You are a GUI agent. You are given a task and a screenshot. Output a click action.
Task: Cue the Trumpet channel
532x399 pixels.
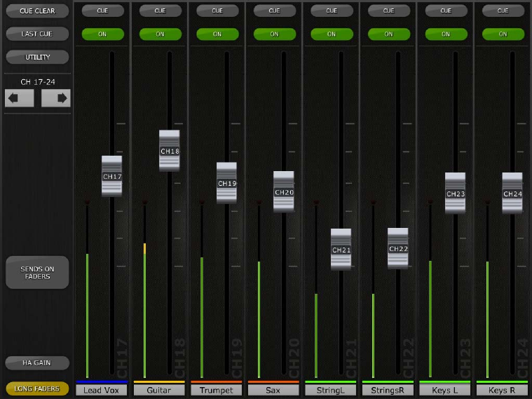pos(217,11)
